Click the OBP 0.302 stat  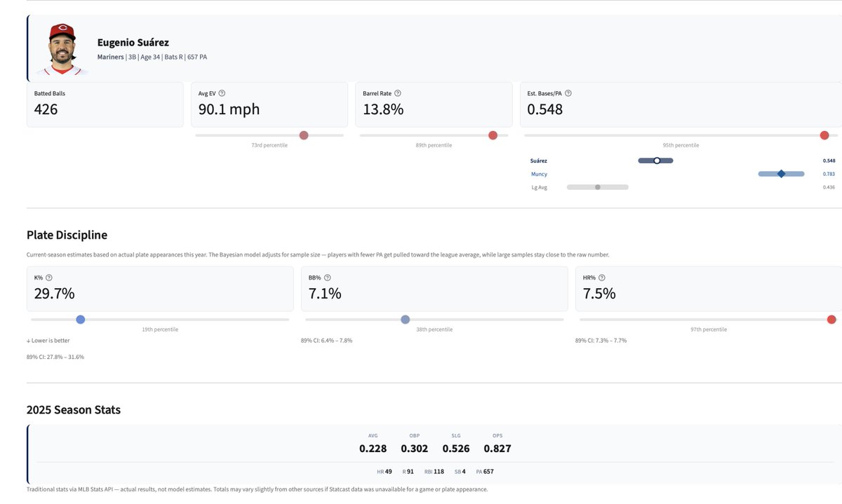click(415, 444)
